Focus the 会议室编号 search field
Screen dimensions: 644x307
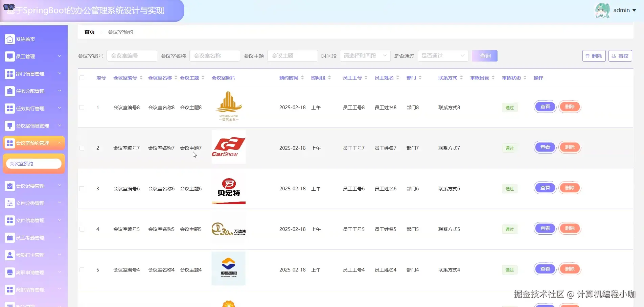click(132, 56)
